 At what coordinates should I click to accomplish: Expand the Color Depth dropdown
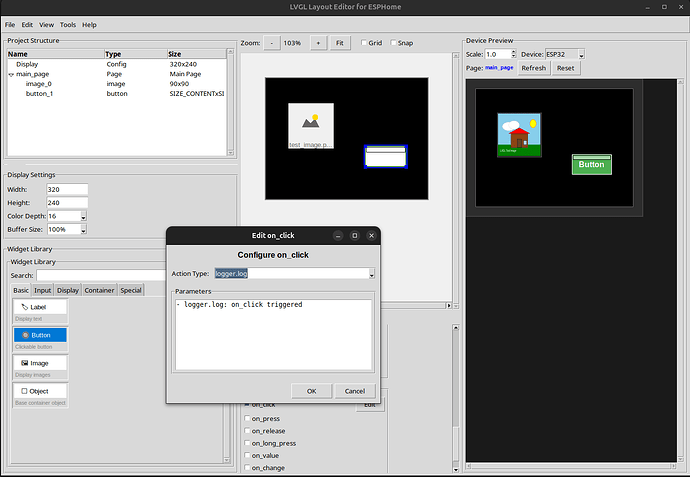pyautogui.click(x=83, y=216)
